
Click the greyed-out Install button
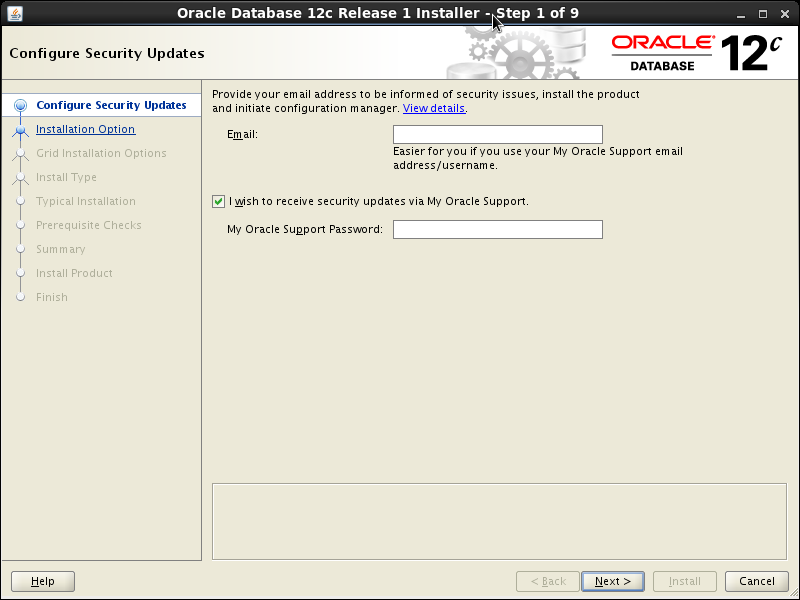click(685, 581)
